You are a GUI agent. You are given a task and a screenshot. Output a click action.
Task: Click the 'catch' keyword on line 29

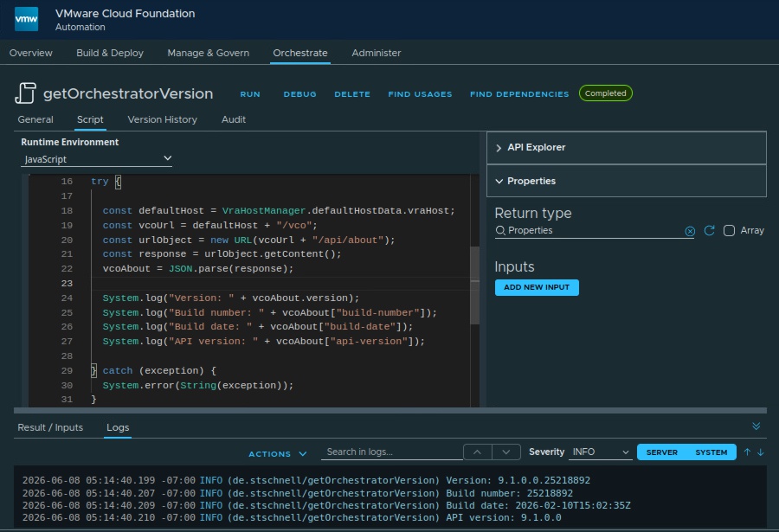(x=118, y=371)
